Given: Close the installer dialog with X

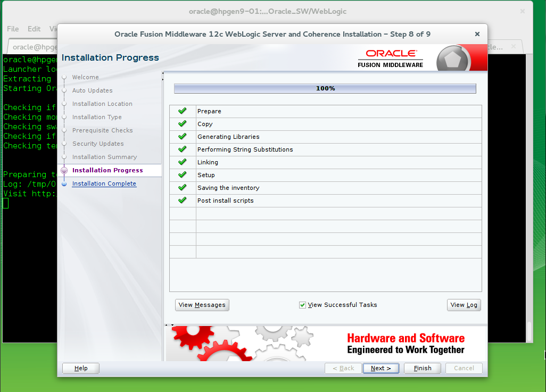Looking at the screenshot, I should point(477,34).
